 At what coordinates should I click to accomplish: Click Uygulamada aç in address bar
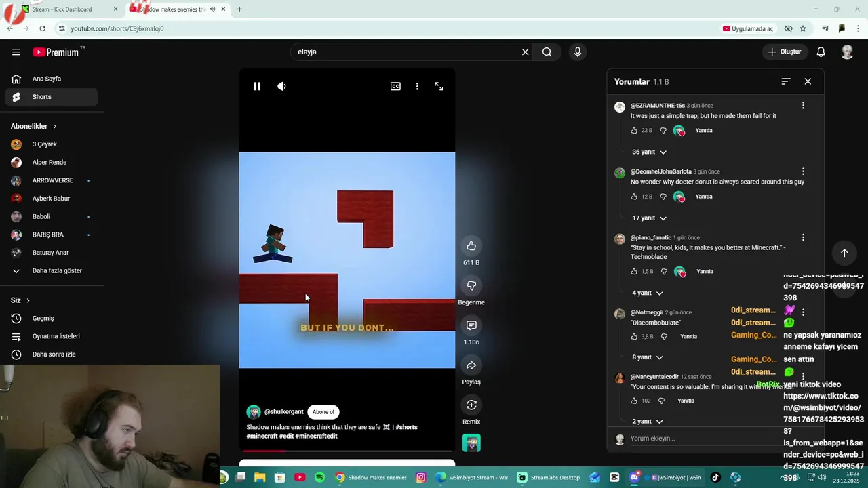tap(748, 28)
